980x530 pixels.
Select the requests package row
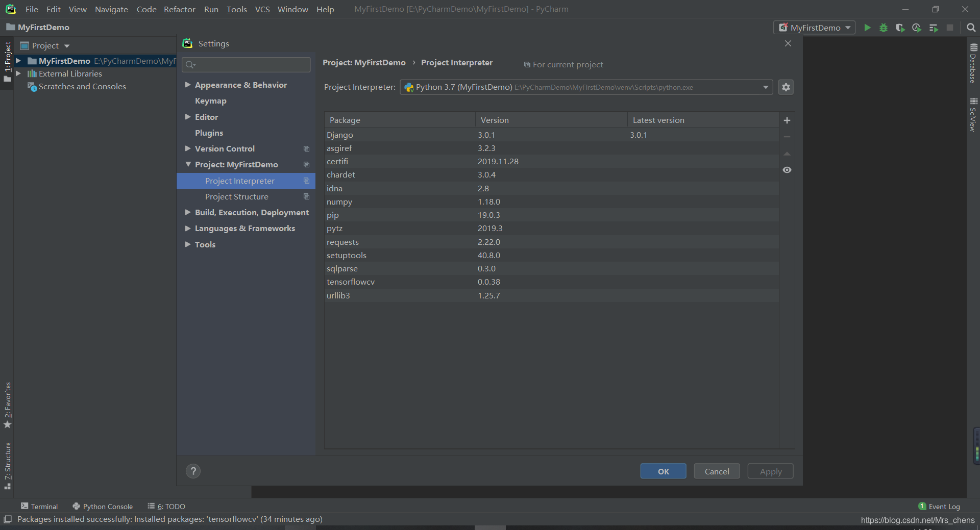[552, 242]
